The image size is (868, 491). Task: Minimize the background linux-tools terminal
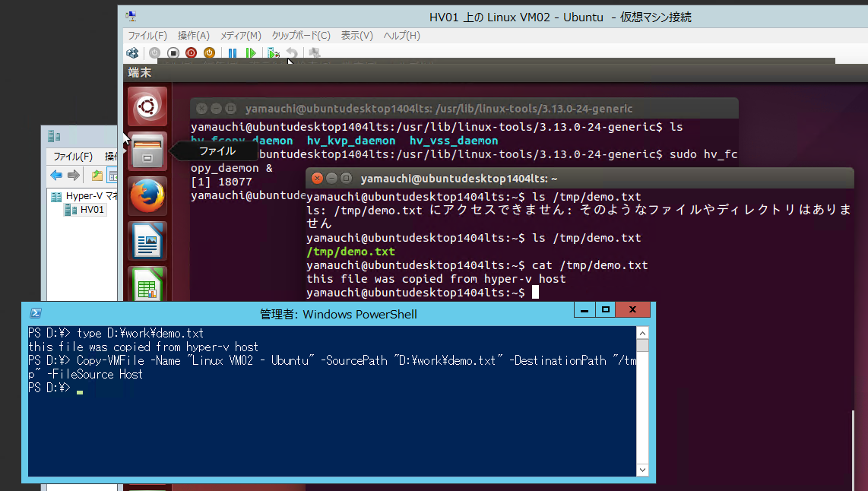click(216, 109)
